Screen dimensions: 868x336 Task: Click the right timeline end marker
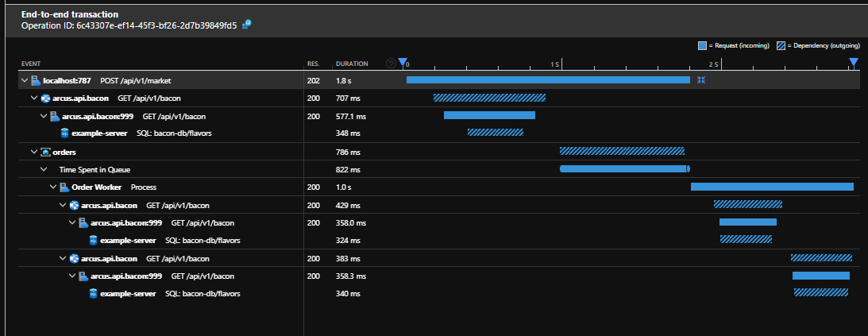click(x=854, y=63)
